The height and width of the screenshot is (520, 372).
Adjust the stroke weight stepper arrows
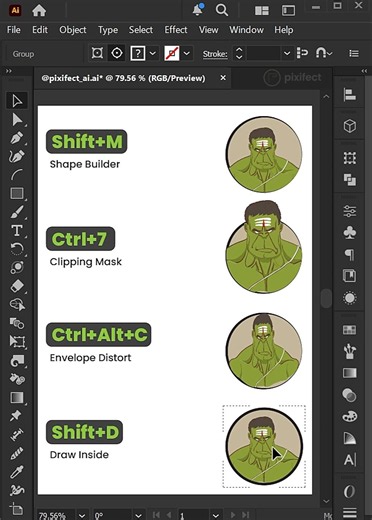click(x=239, y=53)
